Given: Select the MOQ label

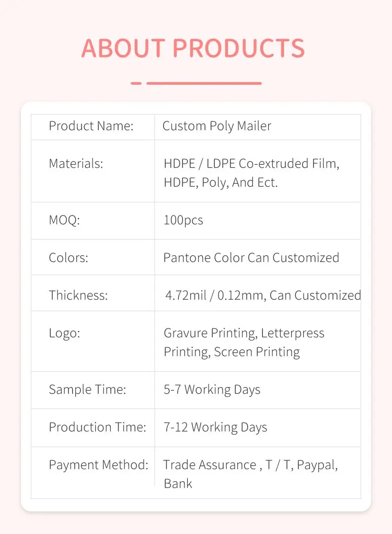Looking at the screenshot, I should click(64, 220).
